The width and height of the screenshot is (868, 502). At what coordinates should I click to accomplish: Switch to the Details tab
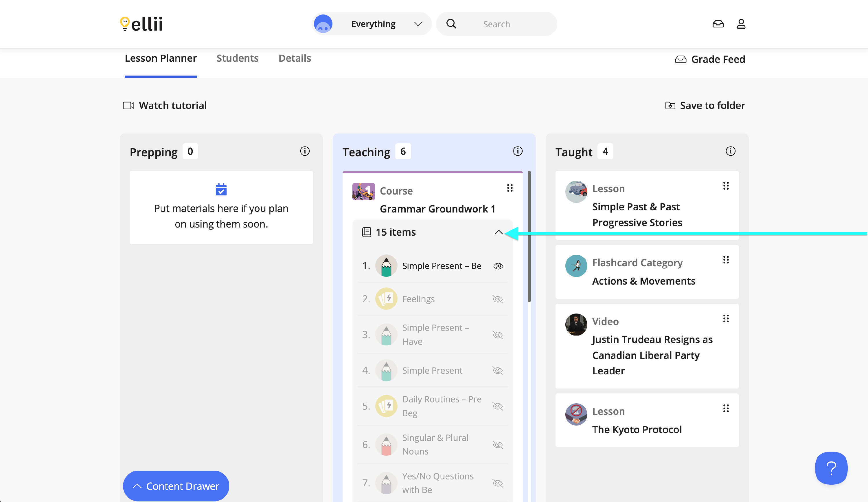point(295,58)
